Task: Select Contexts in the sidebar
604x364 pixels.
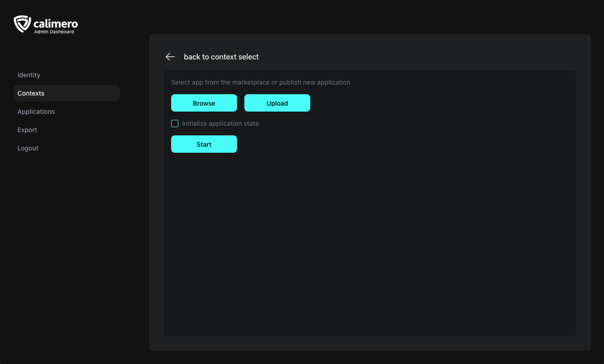Action: click(67, 93)
